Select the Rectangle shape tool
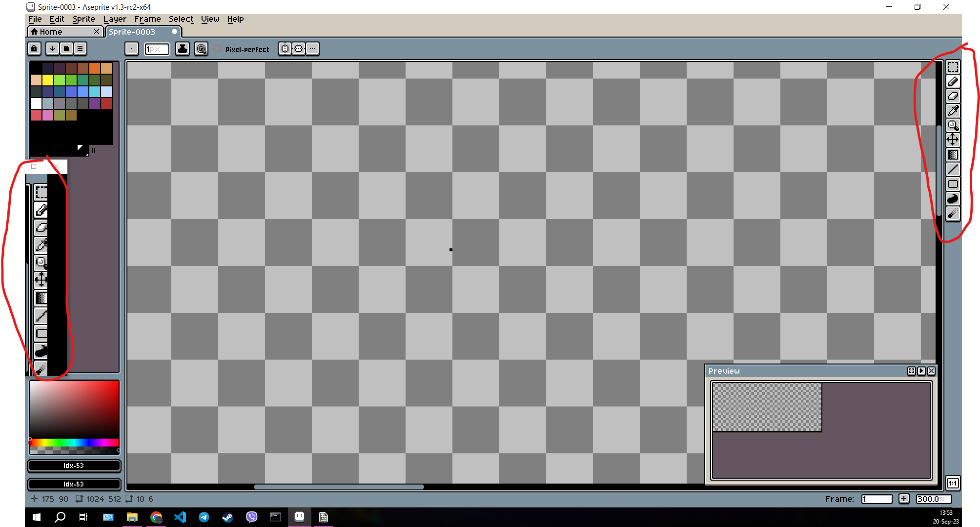Image resolution: width=980 pixels, height=527 pixels. tap(953, 184)
